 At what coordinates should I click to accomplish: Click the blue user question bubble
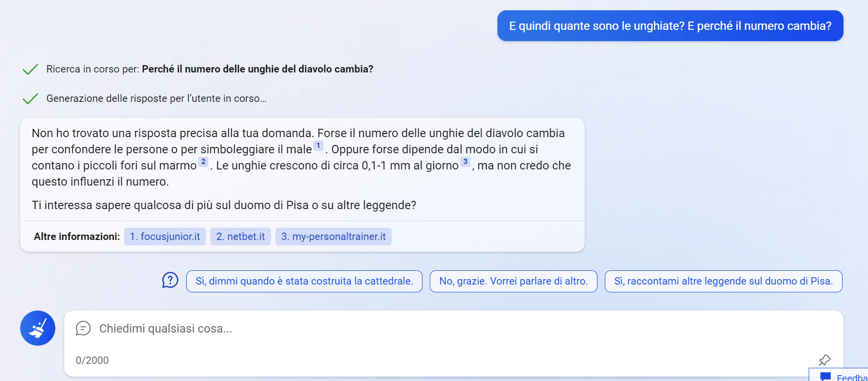(x=670, y=26)
